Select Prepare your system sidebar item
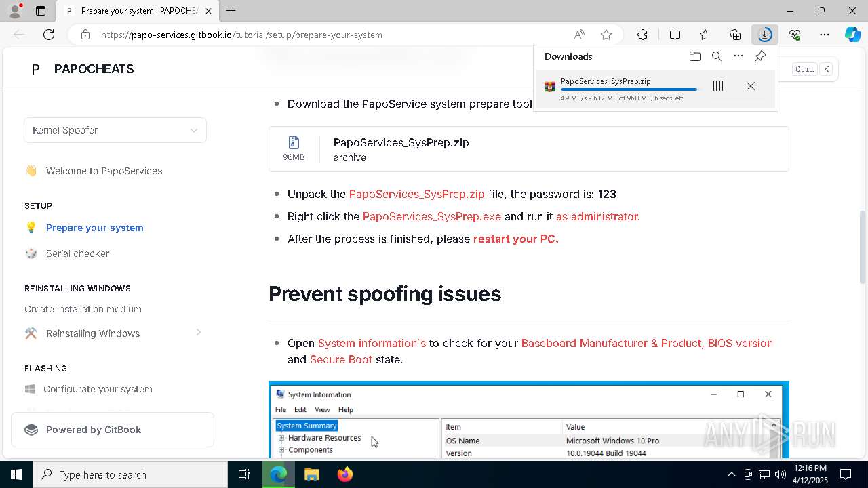 pyautogui.click(x=94, y=228)
